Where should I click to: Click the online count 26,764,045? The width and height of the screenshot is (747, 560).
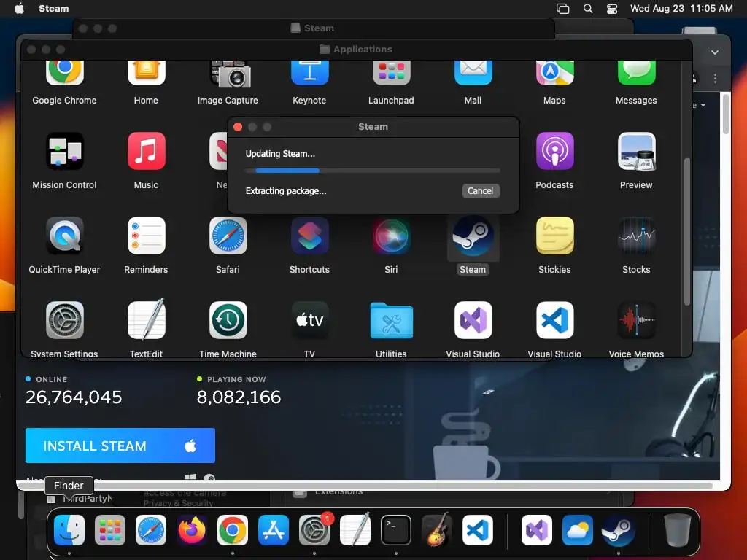tap(74, 397)
